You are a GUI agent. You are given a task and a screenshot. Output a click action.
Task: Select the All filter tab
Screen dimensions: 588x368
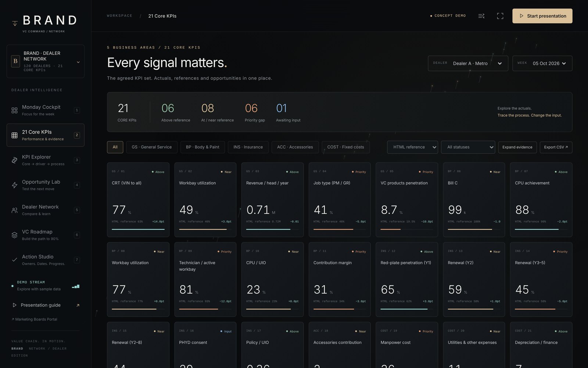[x=115, y=147]
